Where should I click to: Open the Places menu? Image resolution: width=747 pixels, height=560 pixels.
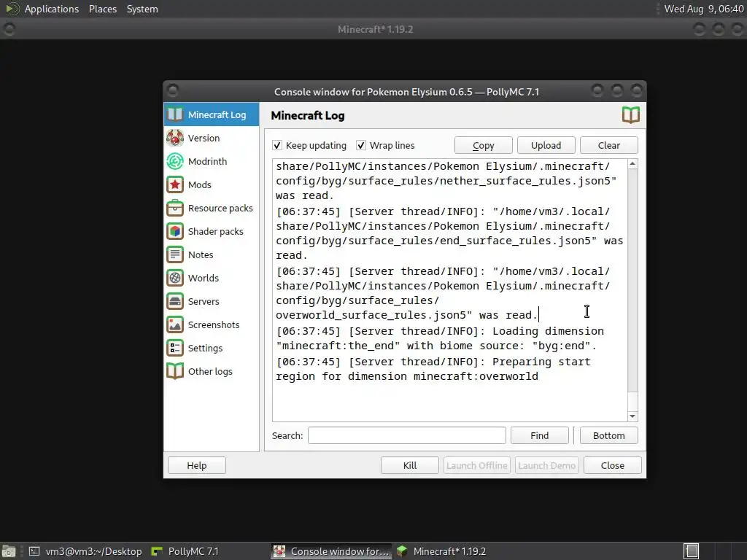(x=102, y=9)
